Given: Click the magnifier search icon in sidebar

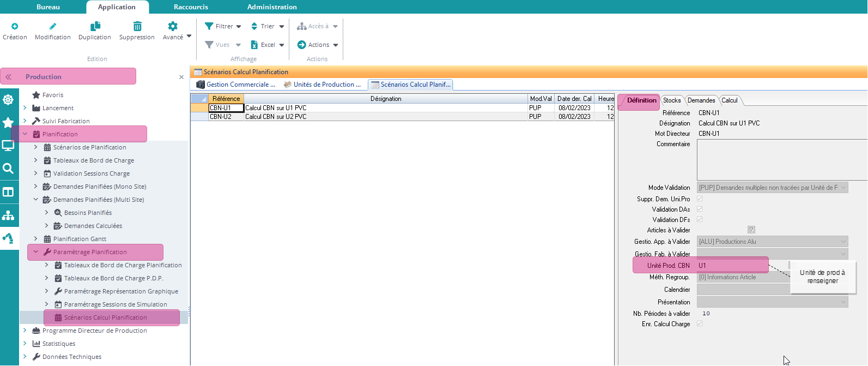Looking at the screenshot, I should click(8, 169).
